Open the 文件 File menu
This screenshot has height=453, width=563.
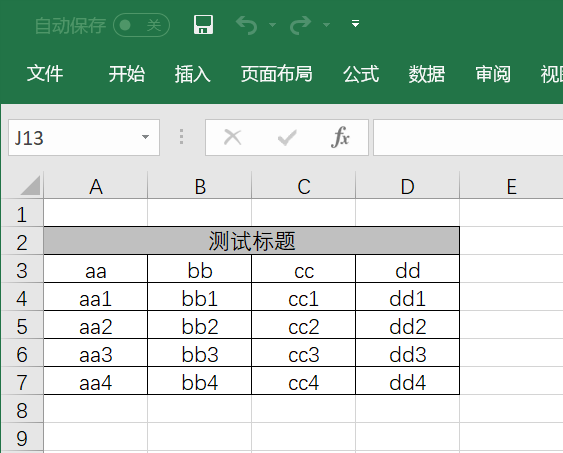(45, 74)
